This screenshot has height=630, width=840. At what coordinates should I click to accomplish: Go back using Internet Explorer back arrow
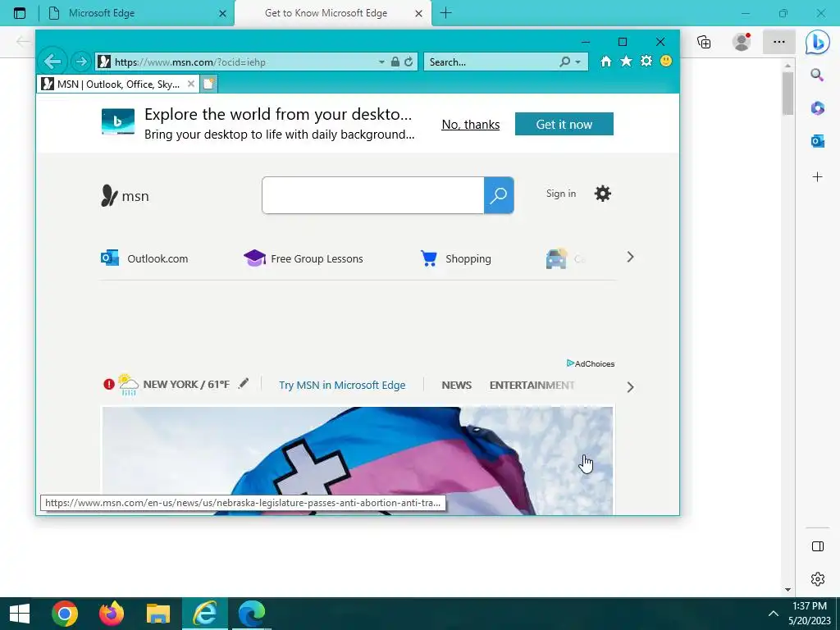(x=52, y=62)
